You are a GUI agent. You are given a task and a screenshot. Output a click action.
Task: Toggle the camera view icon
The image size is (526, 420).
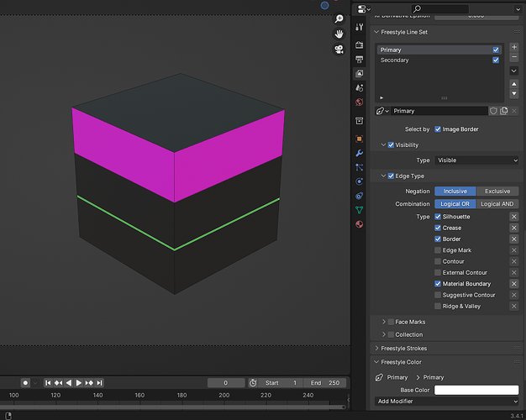coord(339,50)
